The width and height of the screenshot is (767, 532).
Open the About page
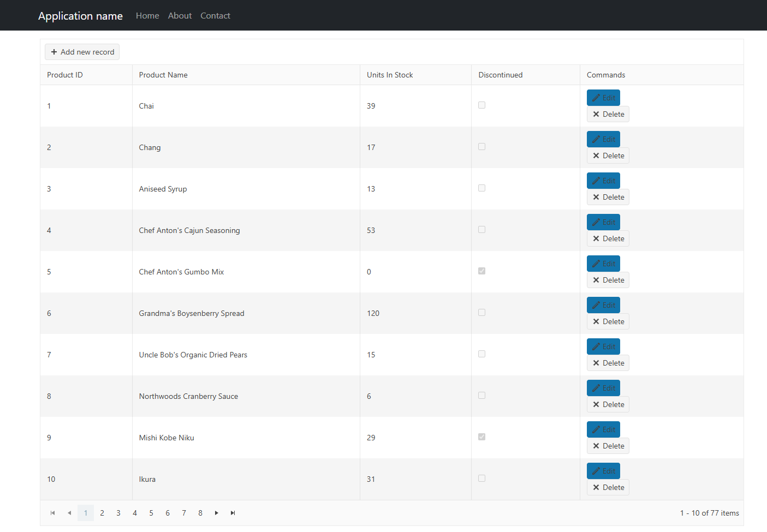point(180,15)
